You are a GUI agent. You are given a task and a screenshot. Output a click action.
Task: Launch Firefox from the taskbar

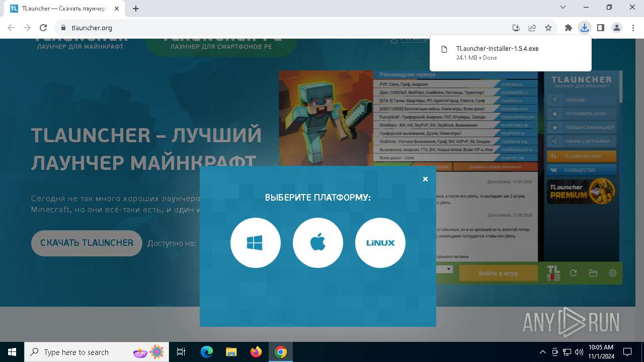(256, 352)
